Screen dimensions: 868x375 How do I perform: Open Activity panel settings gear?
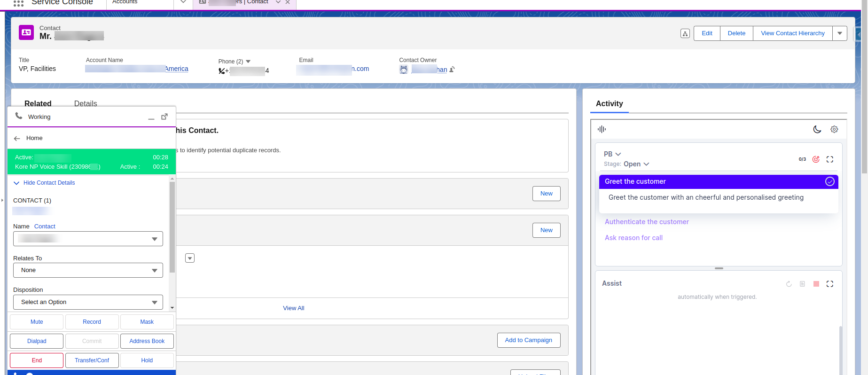coord(834,129)
